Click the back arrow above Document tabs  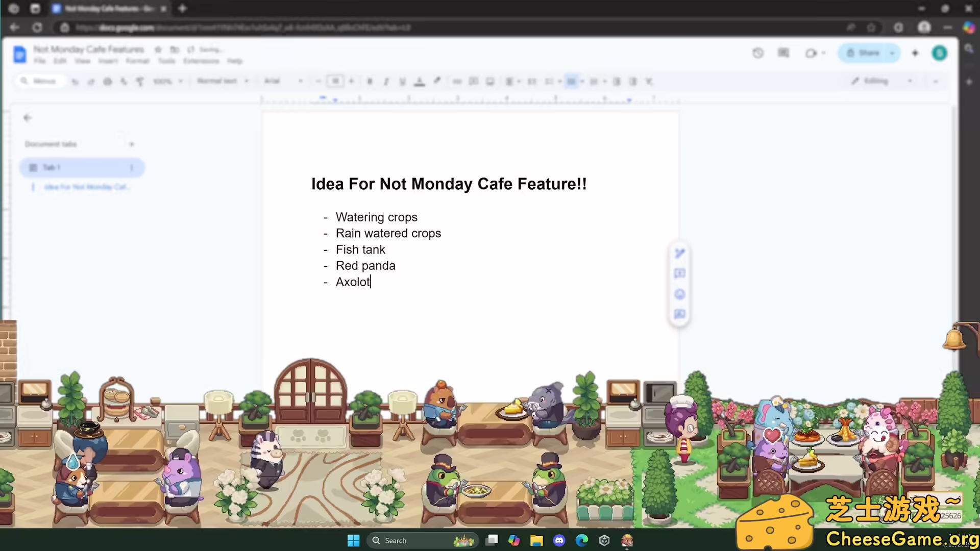[27, 117]
